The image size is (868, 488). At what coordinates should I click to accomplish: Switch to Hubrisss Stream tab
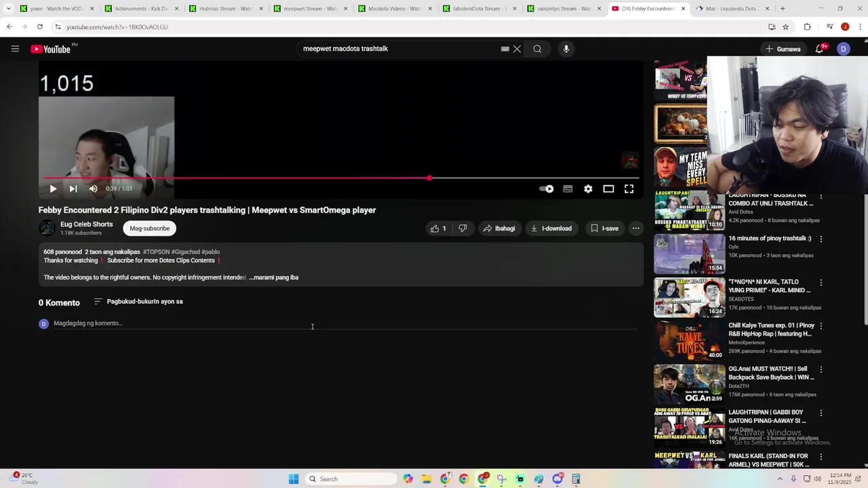pos(224,9)
